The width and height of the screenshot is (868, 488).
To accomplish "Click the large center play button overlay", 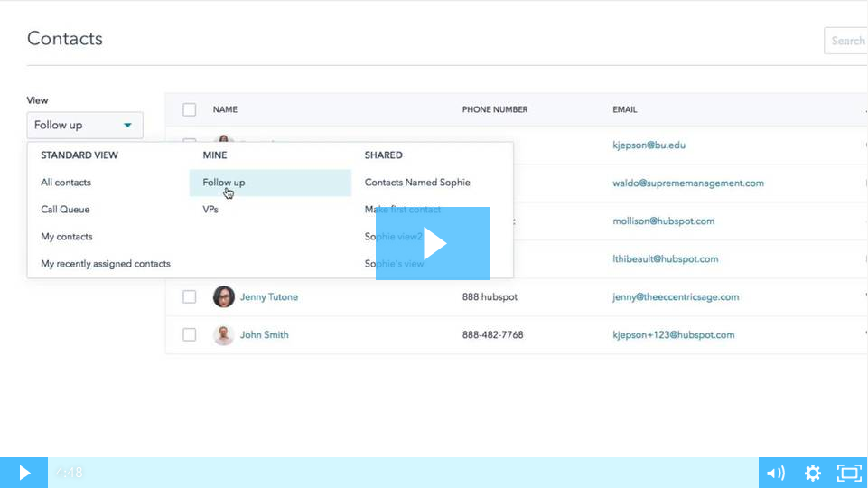I will tap(433, 243).
